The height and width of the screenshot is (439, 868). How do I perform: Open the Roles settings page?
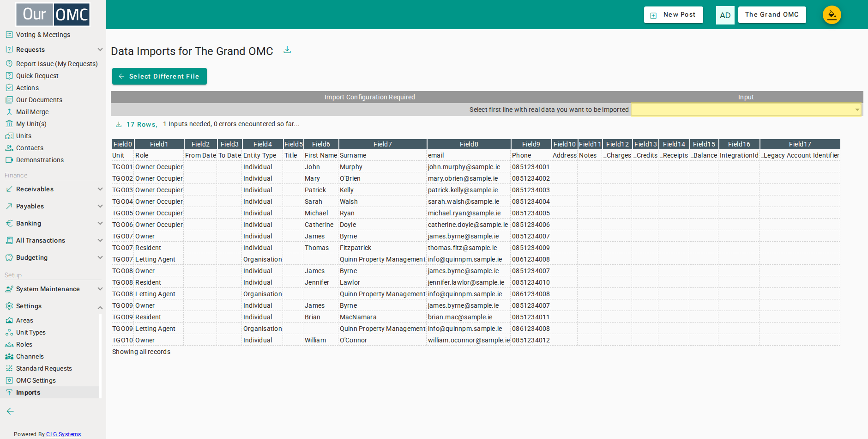[24, 344]
